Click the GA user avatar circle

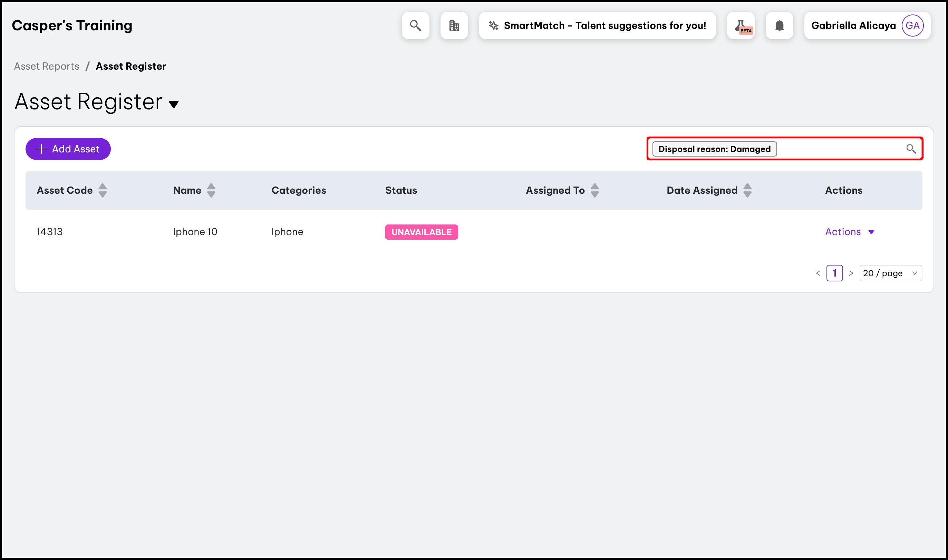pyautogui.click(x=912, y=26)
